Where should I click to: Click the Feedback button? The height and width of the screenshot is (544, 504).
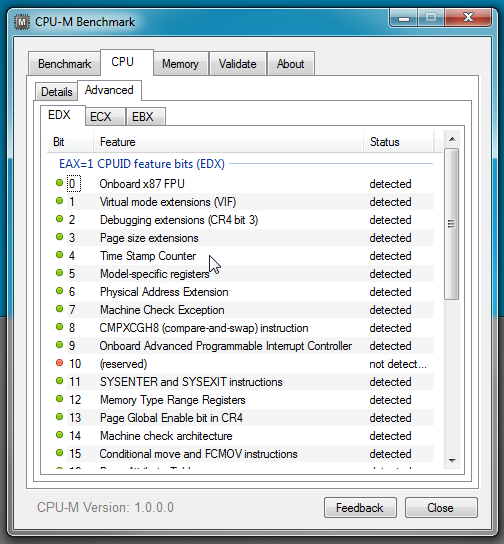tap(360, 508)
